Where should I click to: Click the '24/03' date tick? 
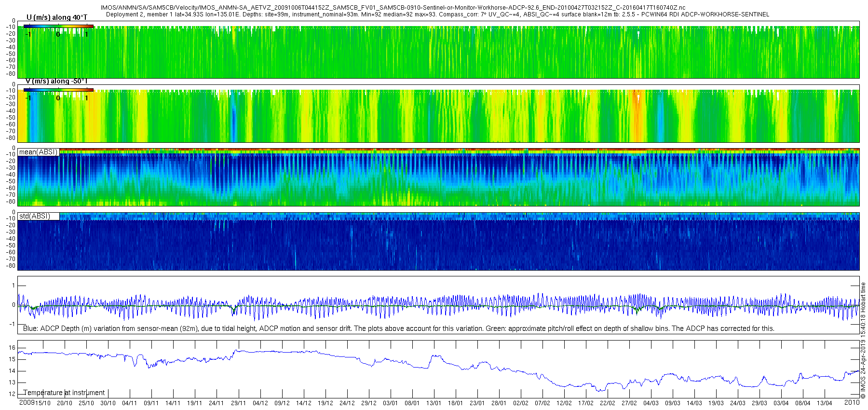[738, 403]
